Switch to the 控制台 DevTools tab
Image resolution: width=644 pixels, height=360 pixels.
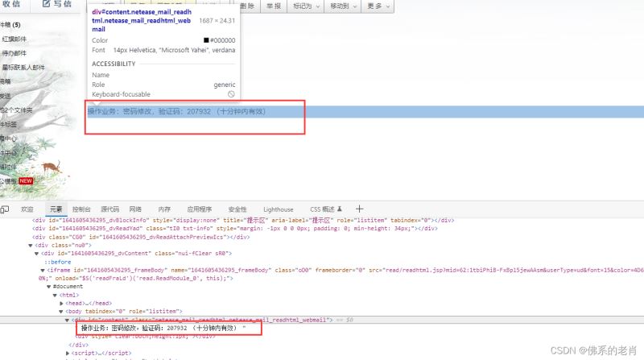pos(81,209)
